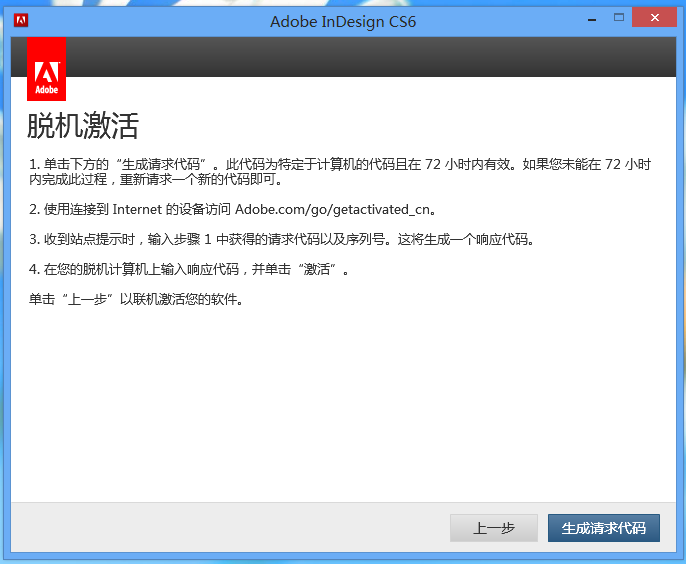Screen dimensions: 686x564
Task: Maximize the Adobe InDesign CS6 window
Action: [x=619, y=18]
